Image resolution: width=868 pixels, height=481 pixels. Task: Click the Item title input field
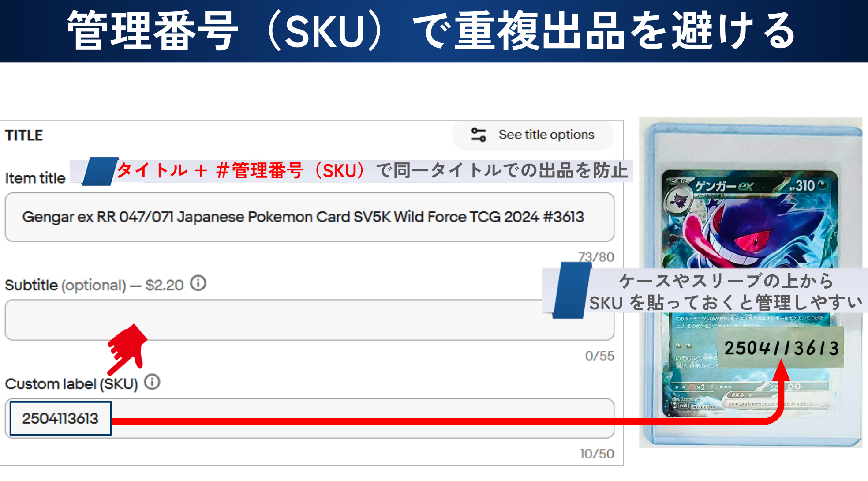(x=309, y=217)
